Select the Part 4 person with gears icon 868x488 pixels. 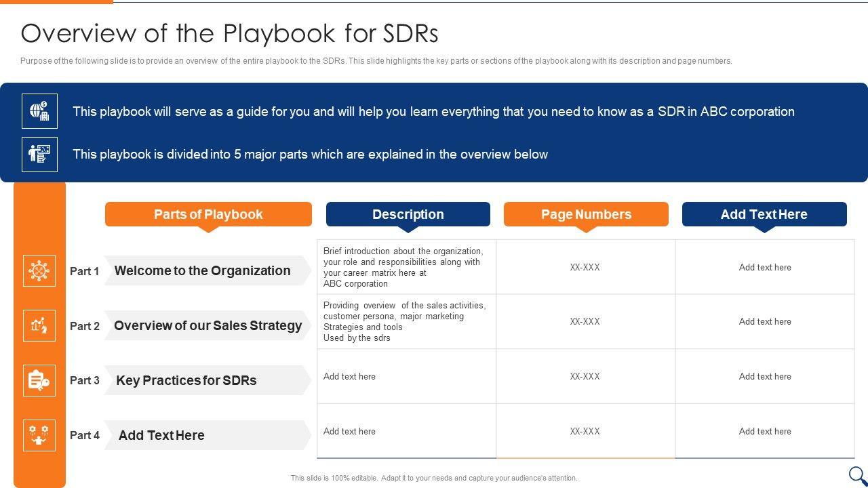click(39, 435)
